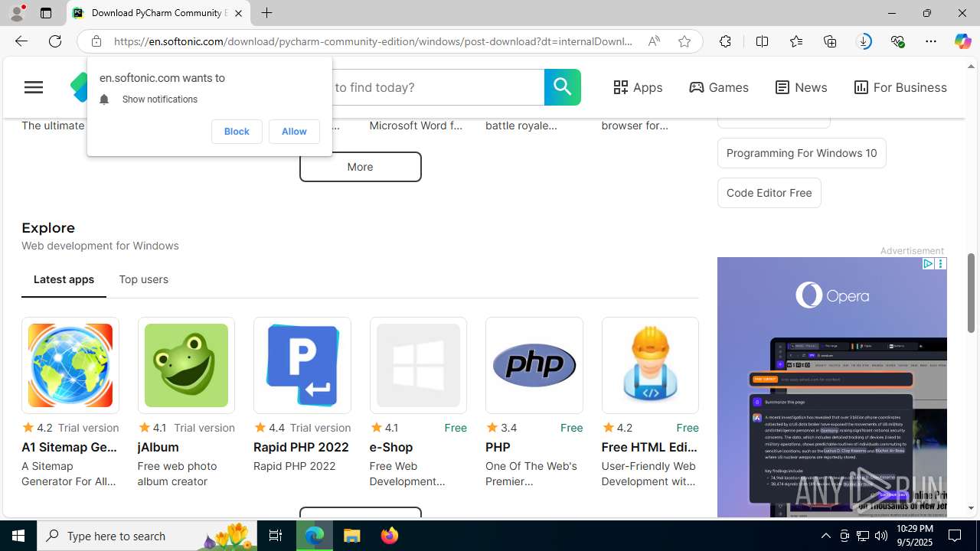The image size is (980, 551).
Task: Open Apps menu in Softonic header
Action: pos(638,87)
